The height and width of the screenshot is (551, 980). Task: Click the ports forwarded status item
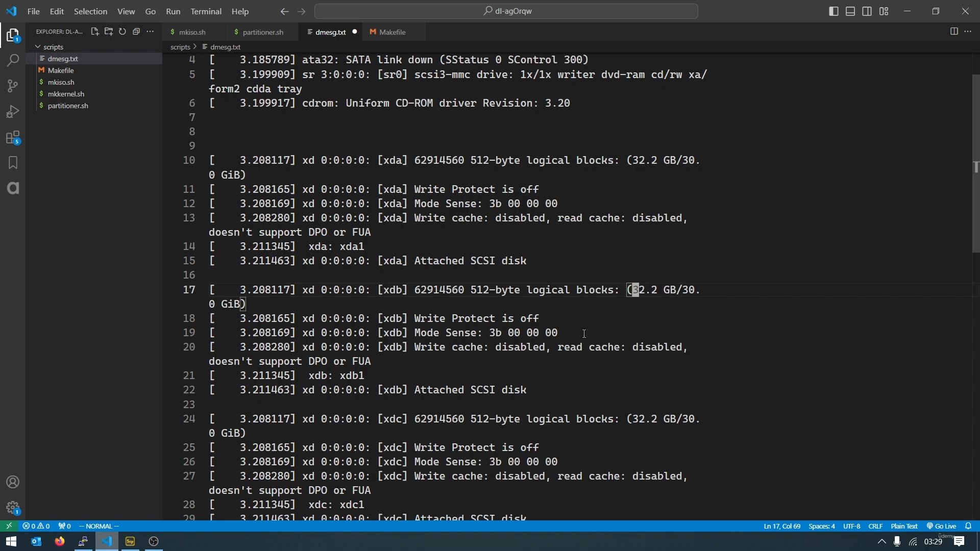click(65, 526)
